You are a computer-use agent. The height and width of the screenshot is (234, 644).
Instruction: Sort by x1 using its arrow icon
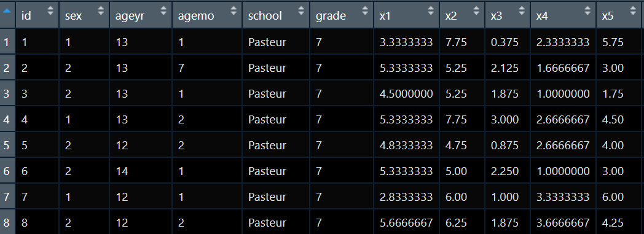pos(431,10)
